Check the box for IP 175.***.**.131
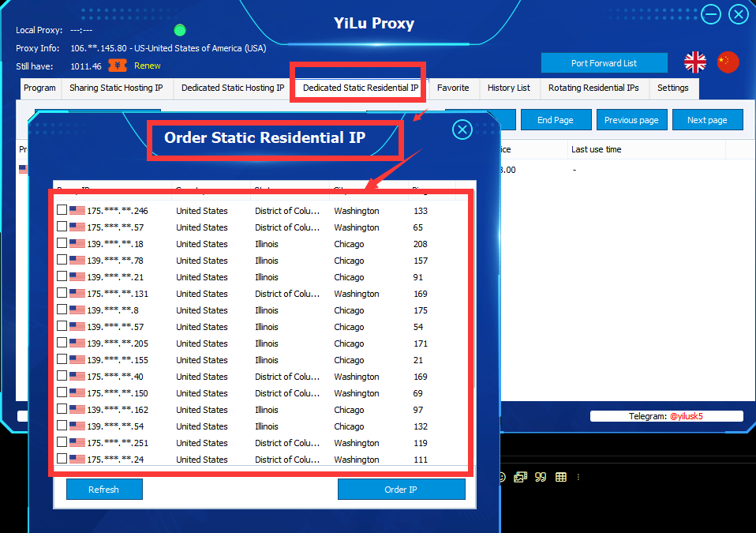This screenshot has width=756, height=533. pyautogui.click(x=62, y=293)
